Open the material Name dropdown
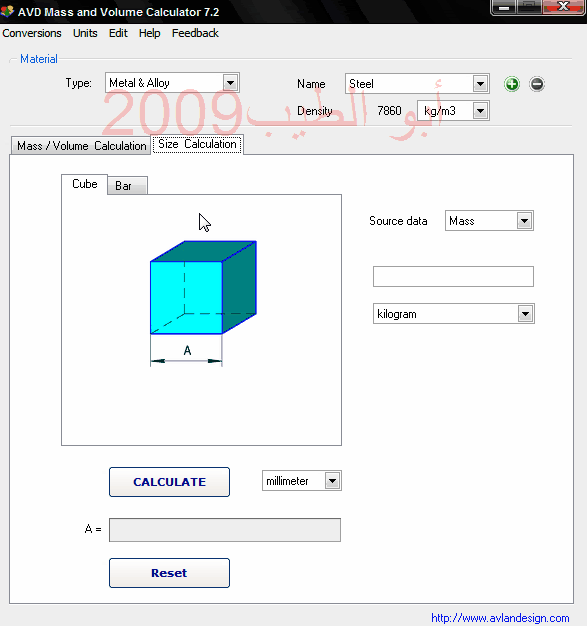 [x=480, y=84]
